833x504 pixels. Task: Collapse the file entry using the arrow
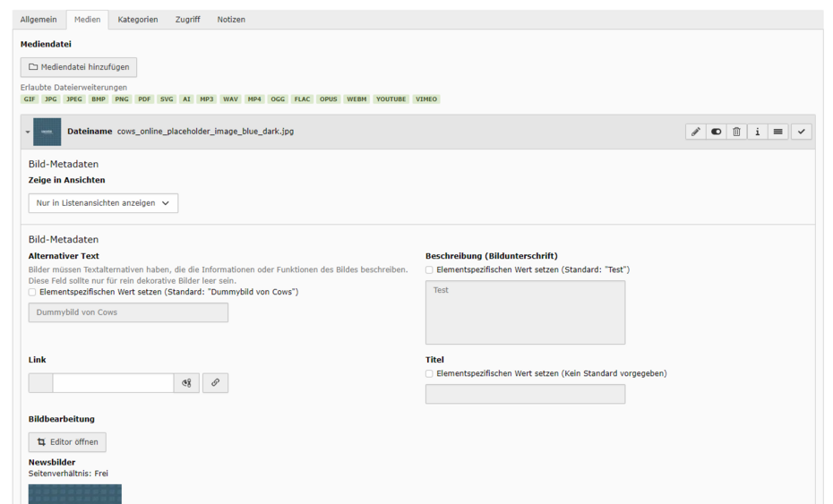point(28,132)
